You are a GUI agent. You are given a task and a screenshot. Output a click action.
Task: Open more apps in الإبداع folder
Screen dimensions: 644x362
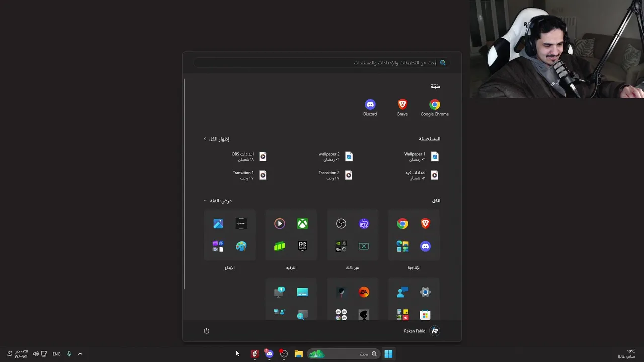(218, 246)
